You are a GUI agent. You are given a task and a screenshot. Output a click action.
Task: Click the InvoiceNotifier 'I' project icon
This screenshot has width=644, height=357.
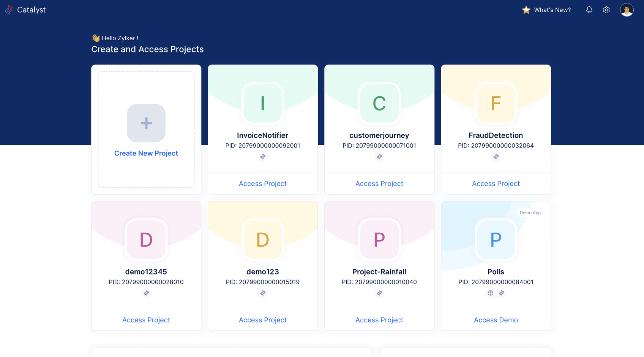[263, 103]
